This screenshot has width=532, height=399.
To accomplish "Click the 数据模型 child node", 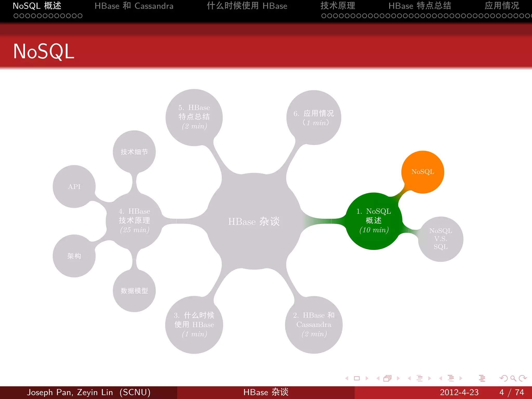I will click(x=134, y=291).
